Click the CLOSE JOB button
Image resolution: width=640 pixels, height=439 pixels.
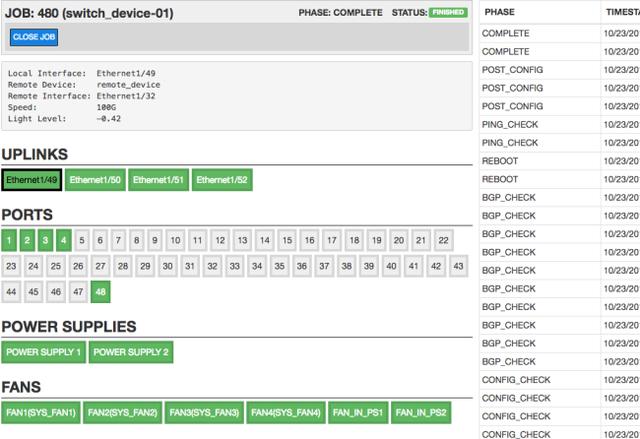point(34,37)
